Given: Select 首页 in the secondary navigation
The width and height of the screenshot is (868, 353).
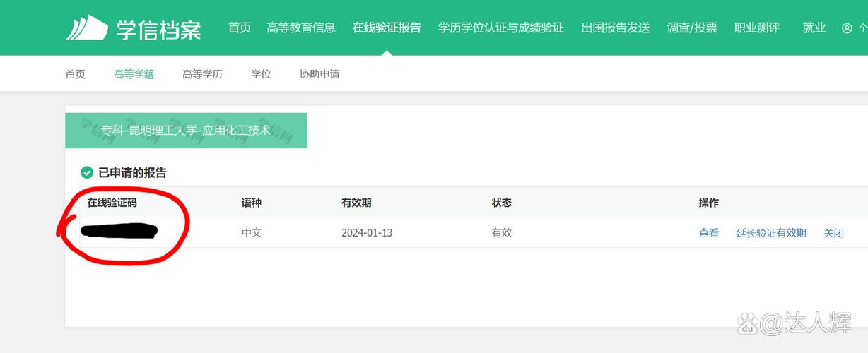Looking at the screenshot, I should coord(75,74).
